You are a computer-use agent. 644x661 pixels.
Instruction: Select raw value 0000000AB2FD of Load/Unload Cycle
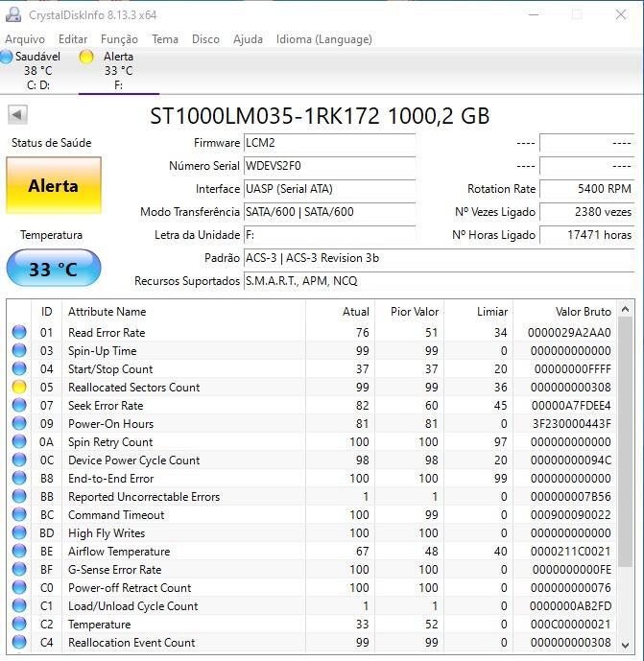click(571, 605)
